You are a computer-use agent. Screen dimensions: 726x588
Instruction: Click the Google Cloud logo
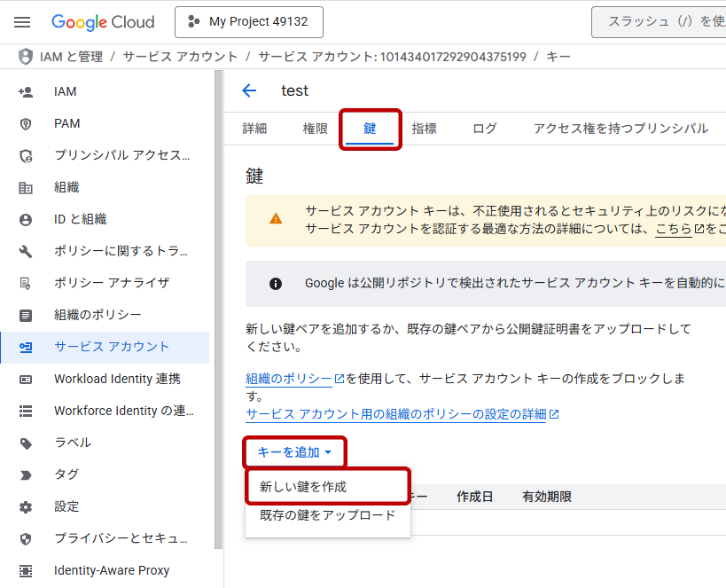click(103, 22)
